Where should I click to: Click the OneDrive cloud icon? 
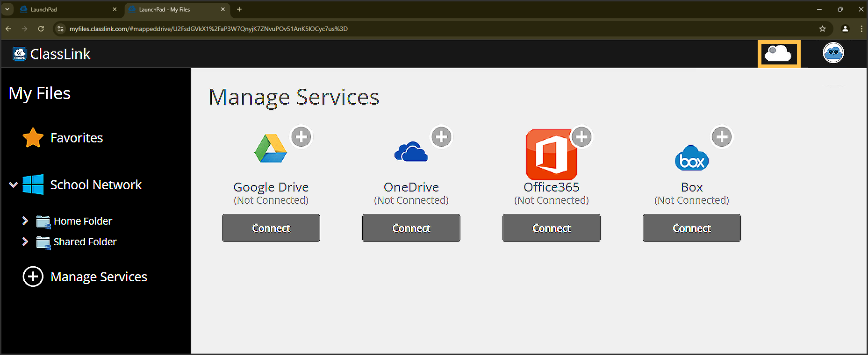click(411, 152)
